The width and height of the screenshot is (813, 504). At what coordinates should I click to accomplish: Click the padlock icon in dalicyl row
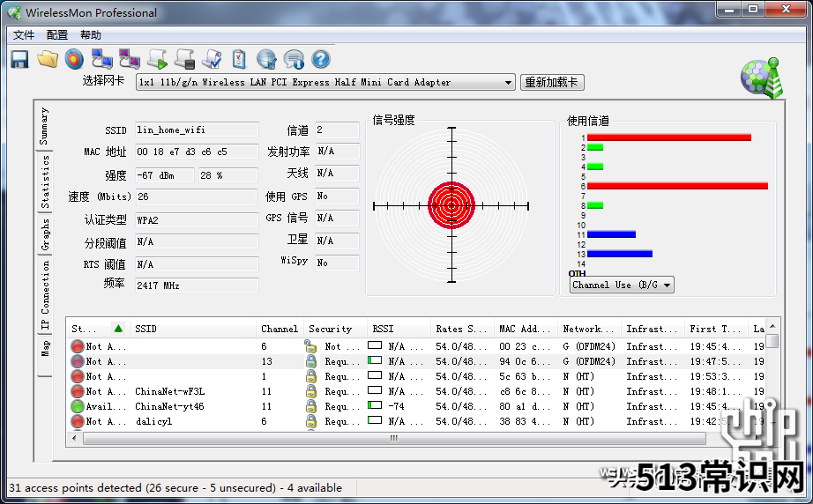pos(310,421)
